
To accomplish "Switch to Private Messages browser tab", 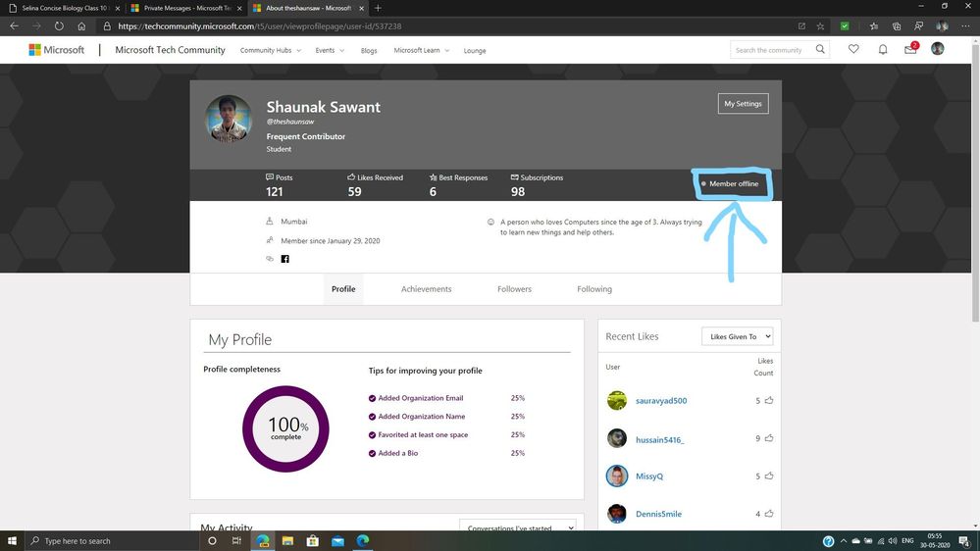I will 186,8.
